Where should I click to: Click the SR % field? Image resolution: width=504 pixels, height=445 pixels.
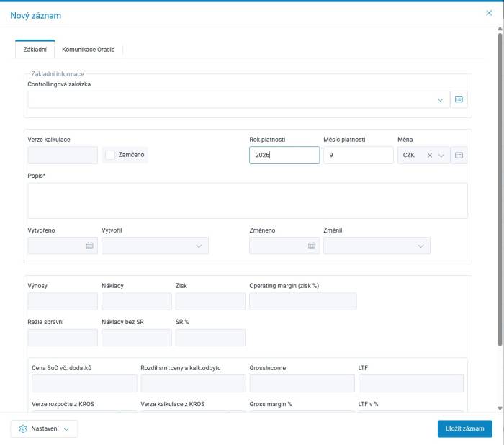coord(210,338)
